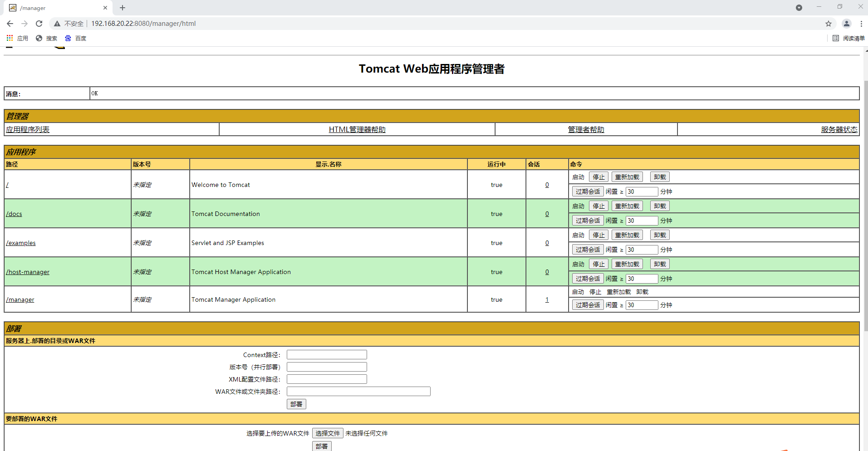Screen dimensions: 868x451
Task: Click the XML配置文件路径 input field
Action: coord(327,379)
